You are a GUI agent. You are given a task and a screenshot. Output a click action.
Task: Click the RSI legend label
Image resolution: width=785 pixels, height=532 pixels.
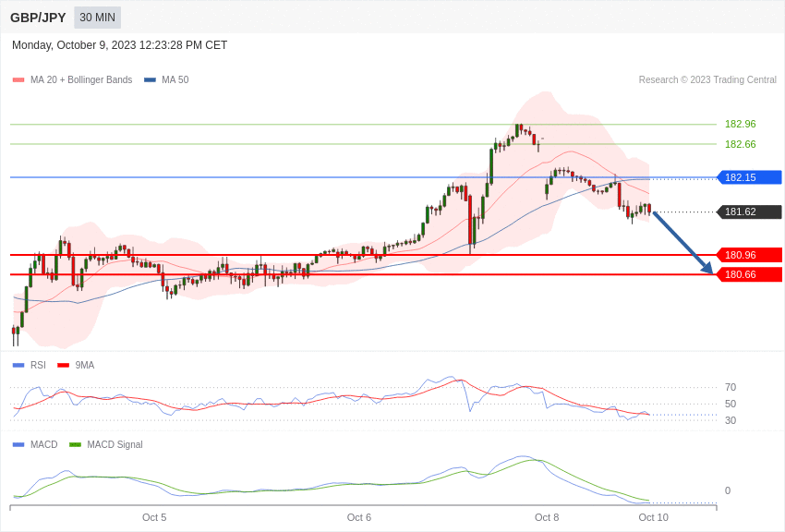point(38,366)
